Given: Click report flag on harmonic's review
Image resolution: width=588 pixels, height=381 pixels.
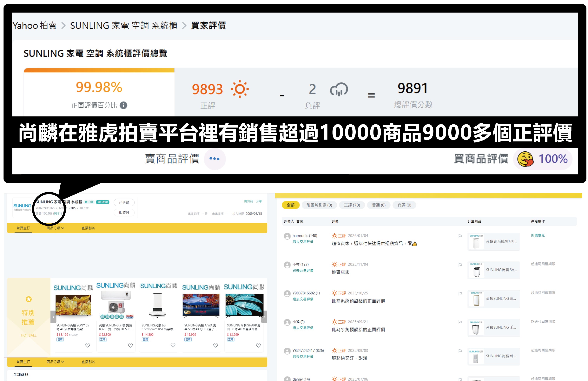Looking at the screenshot, I should tap(460, 236).
